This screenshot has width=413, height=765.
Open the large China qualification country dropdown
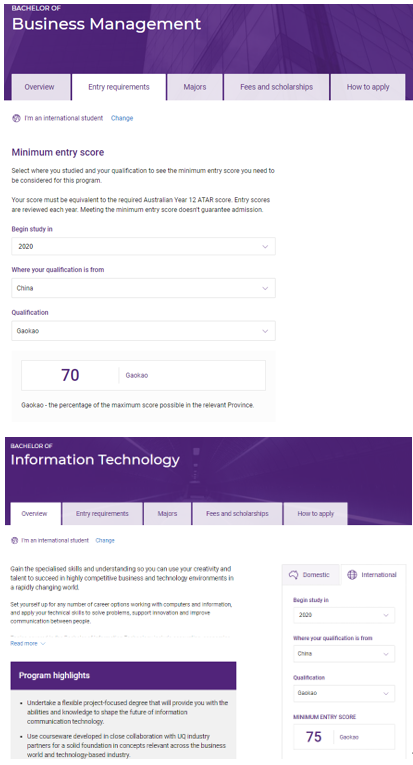[143, 288]
